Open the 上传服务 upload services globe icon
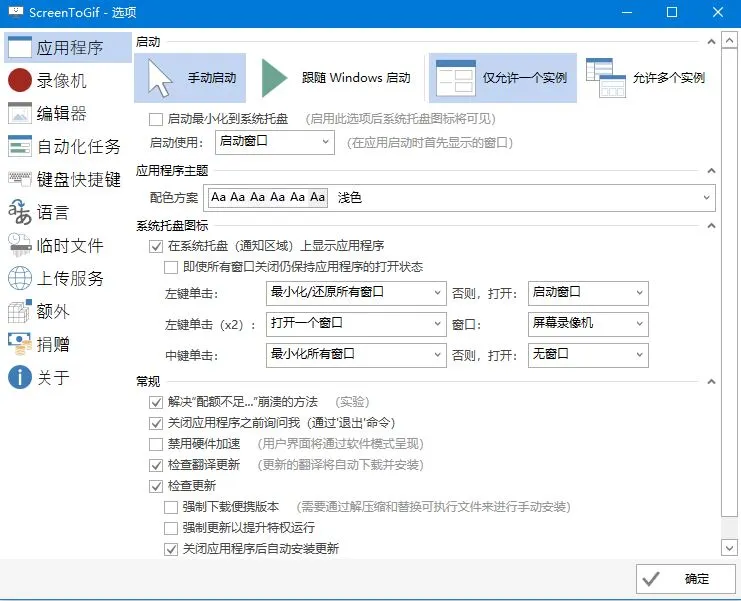The width and height of the screenshot is (741, 601). [x=20, y=278]
